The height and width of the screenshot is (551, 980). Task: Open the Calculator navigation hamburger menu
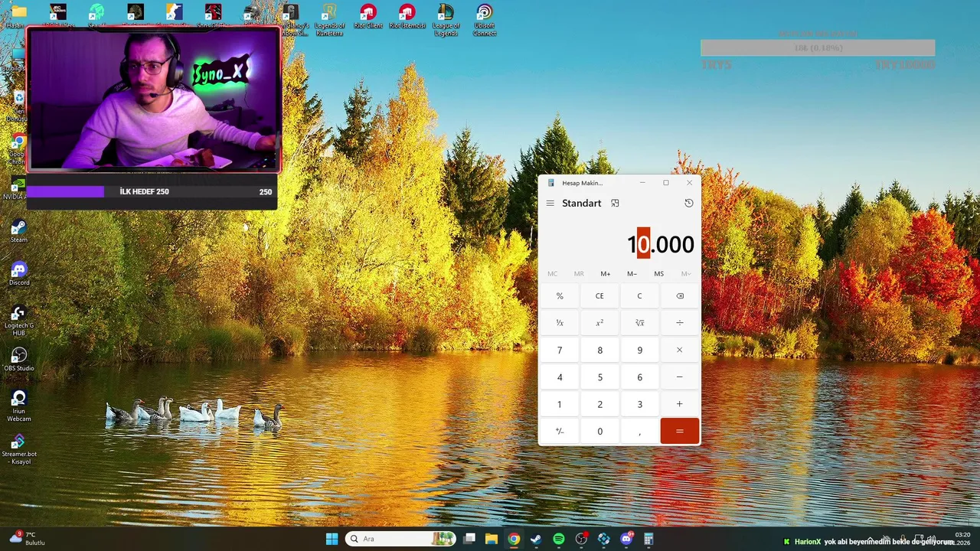pyautogui.click(x=550, y=203)
